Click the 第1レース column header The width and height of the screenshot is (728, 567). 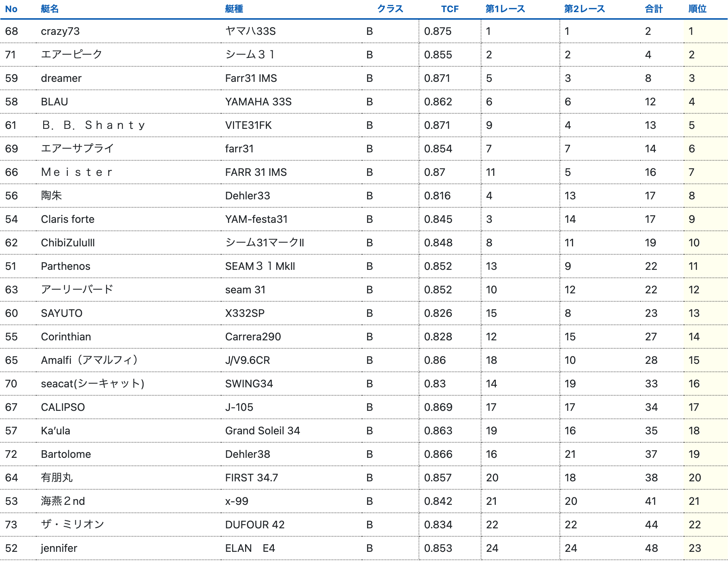tap(505, 9)
